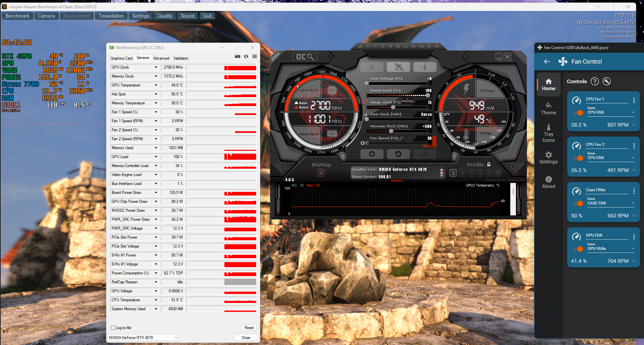Open GPU FAN card three-dot menu

[x=634, y=237]
